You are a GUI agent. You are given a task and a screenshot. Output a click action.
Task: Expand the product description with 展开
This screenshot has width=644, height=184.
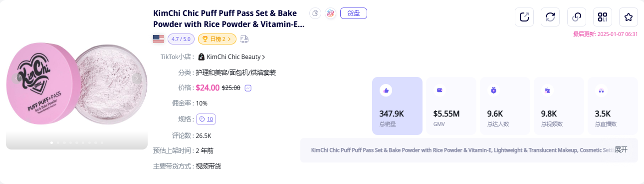621,149
